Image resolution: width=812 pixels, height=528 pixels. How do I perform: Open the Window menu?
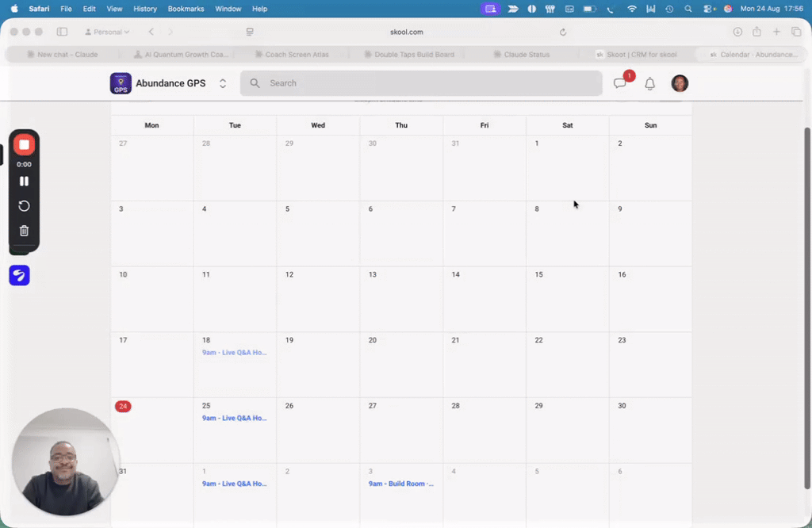click(228, 9)
